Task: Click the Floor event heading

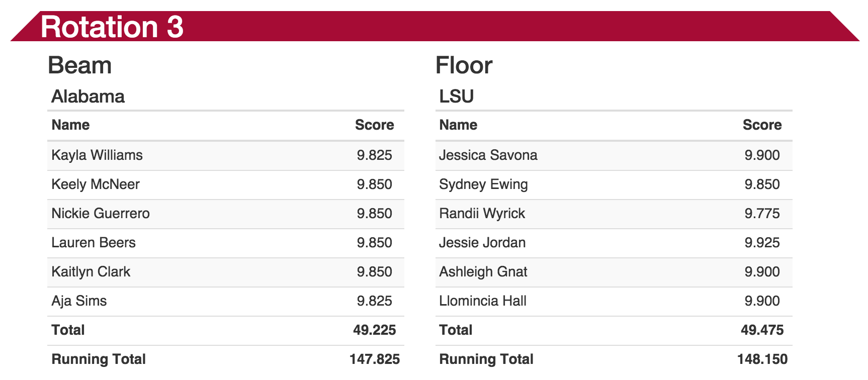Action: click(464, 65)
